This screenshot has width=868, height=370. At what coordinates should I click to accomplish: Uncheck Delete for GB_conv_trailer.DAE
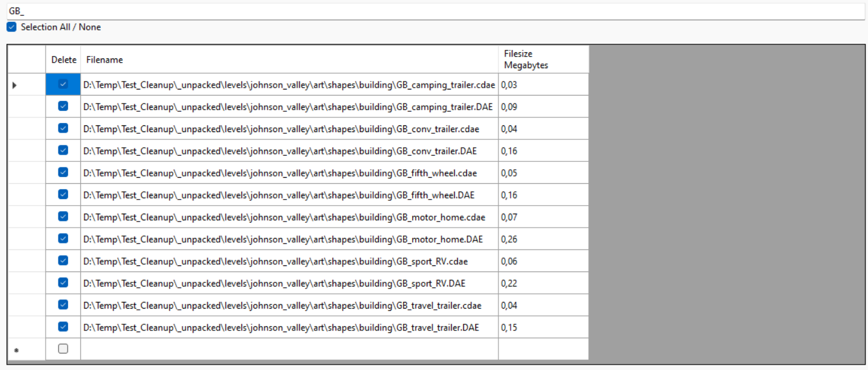coord(63,150)
